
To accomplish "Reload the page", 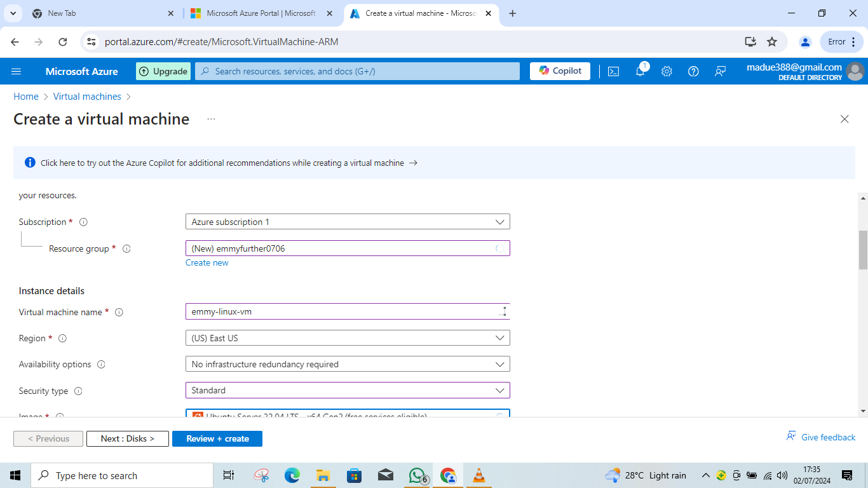I will click(62, 42).
